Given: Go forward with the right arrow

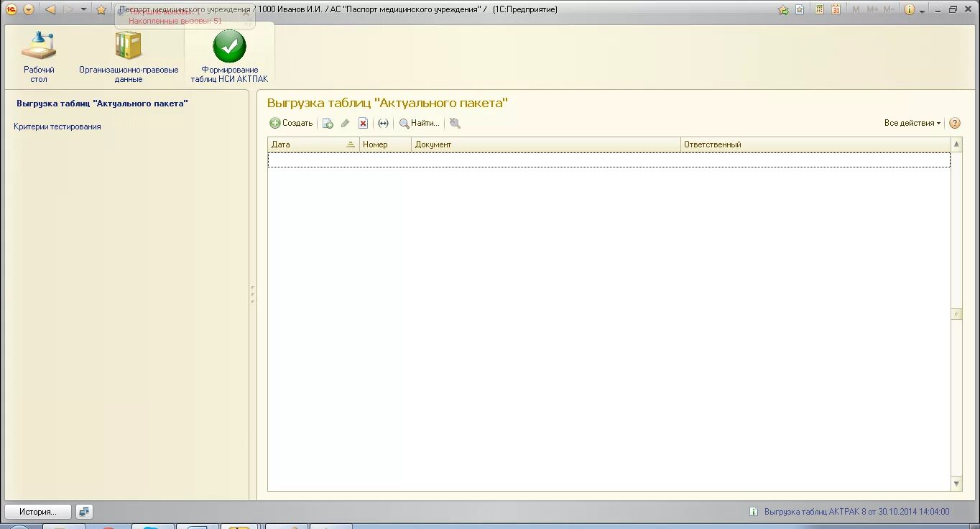Looking at the screenshot, I should click(68, 9).
